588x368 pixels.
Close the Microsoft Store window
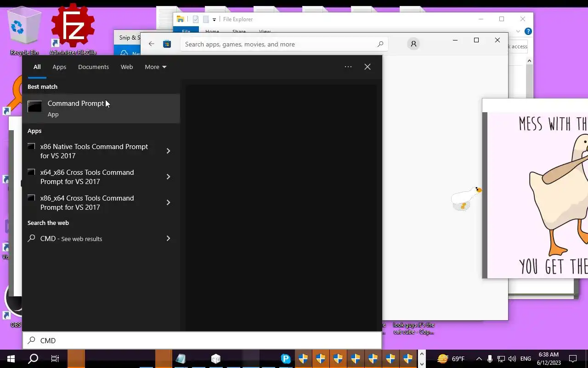point(498,40)
